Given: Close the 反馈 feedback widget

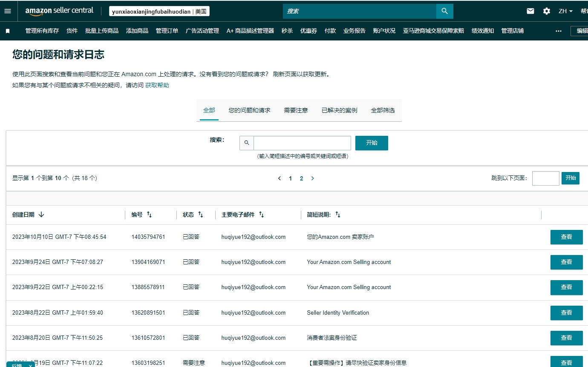Looking at the screenshot, I should [30, 366].
